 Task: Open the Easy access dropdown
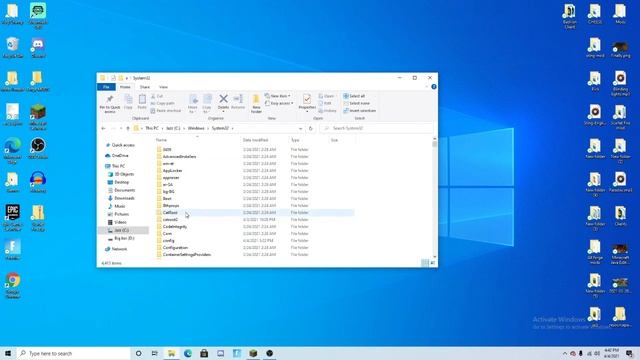click(x=279, y=103)
